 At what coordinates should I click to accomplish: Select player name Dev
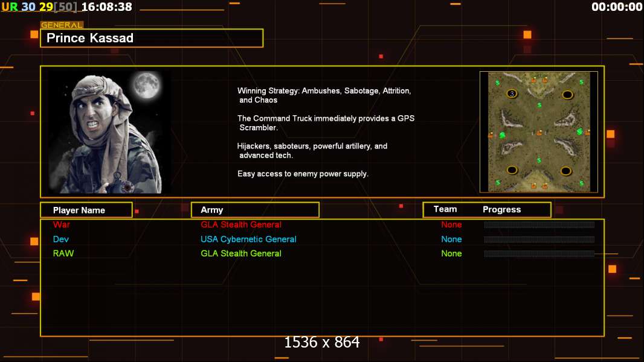point(61,239)
